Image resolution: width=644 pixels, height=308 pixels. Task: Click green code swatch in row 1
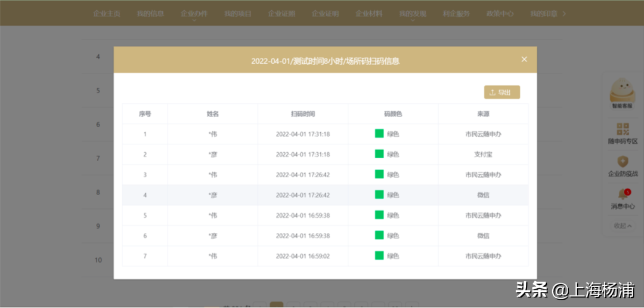(x=379, y=133)
